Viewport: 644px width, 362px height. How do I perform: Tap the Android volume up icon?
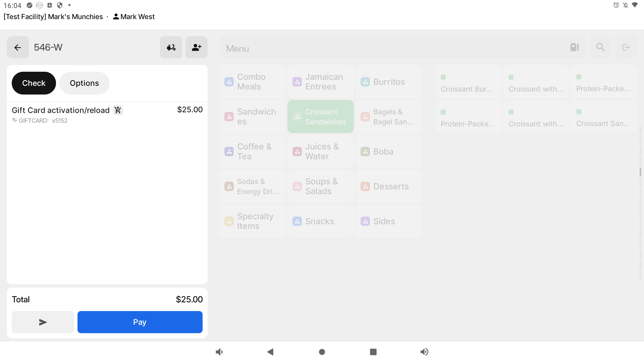pos(424,352)
